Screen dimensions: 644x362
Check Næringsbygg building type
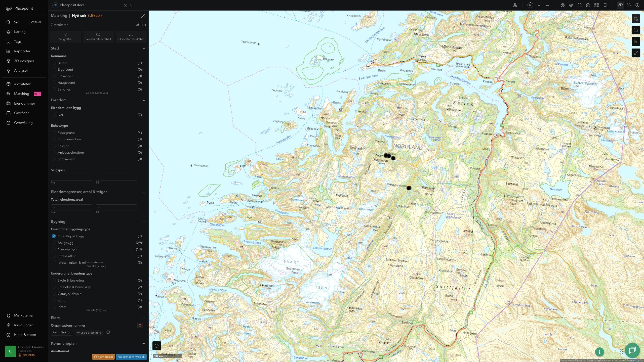[x=54, y=249]
